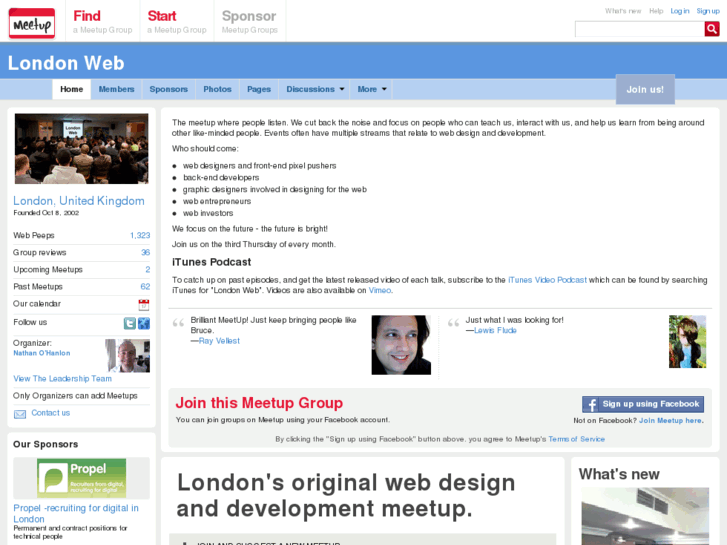Click the Sign up link
The image size is (727, 545).
click(708, 11)
